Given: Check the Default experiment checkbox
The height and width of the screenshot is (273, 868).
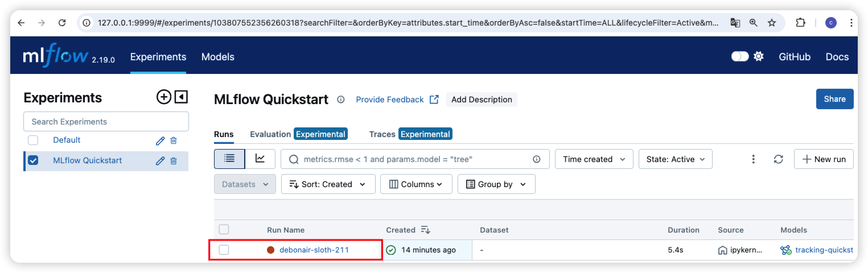Looking at the screenshot, I should 33,140.
